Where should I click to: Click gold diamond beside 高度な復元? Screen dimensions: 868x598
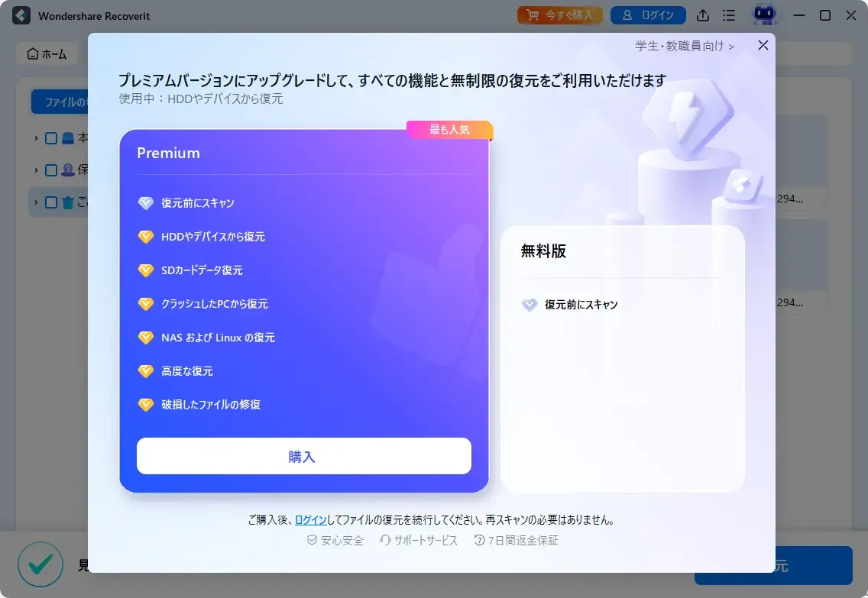(146, 370)
